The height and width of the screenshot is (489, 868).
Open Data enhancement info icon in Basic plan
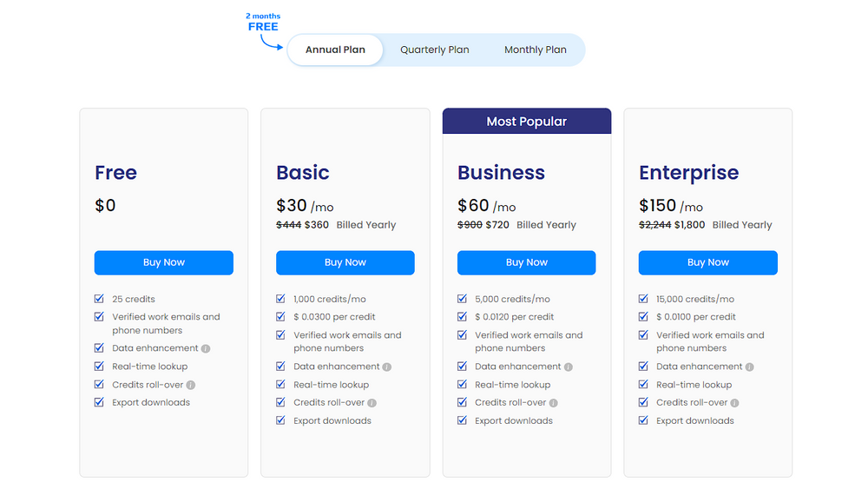point(387,367)
